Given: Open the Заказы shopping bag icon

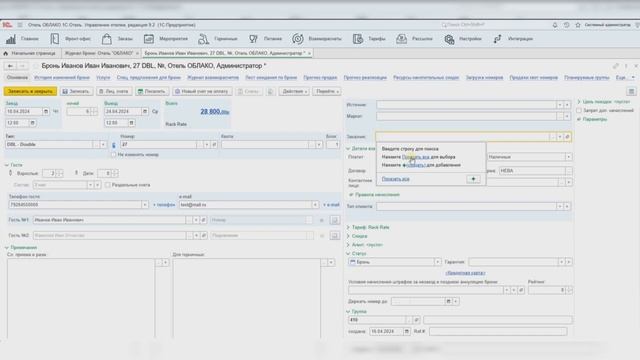Looking at the screenshot, I should 107,39.
